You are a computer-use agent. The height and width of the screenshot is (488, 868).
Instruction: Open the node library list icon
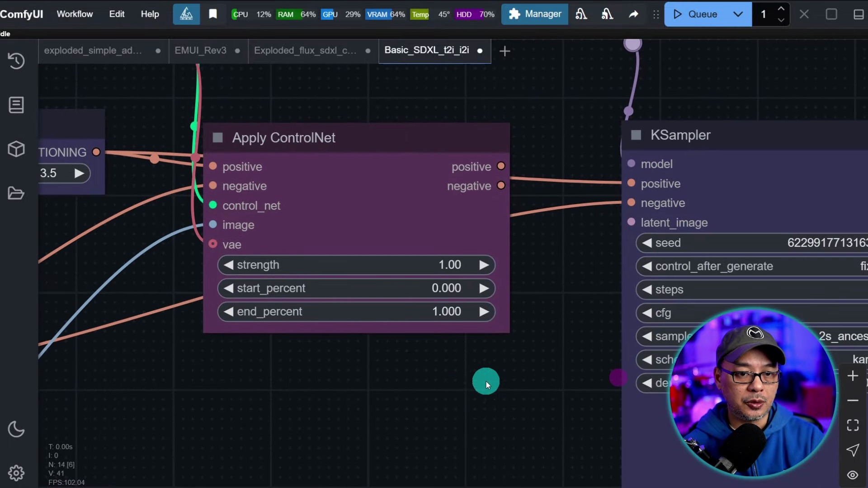[16, 105]
